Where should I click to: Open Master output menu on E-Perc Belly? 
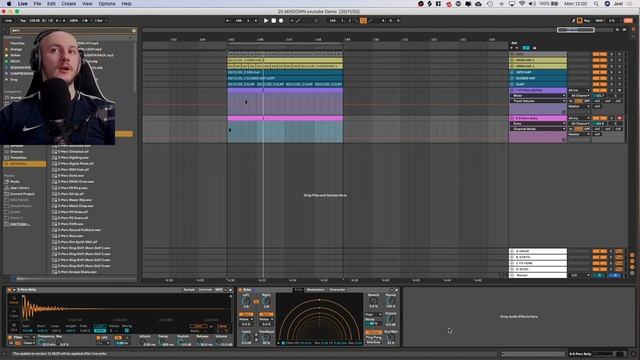click(x=579, y=134)
